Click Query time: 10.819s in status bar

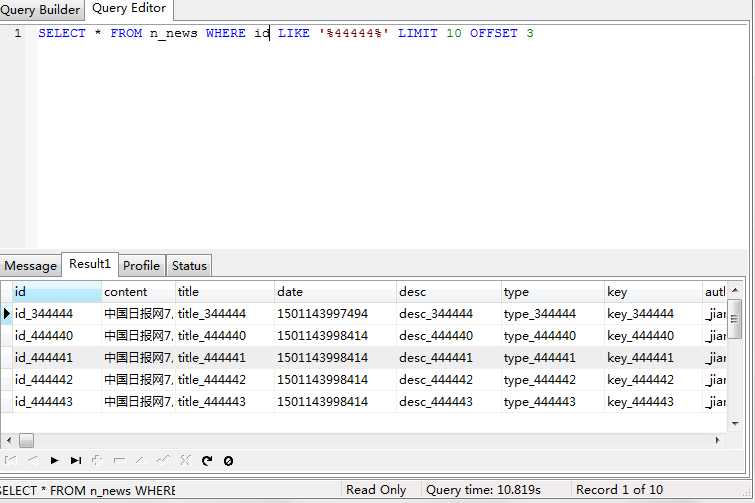pos(483,490)
